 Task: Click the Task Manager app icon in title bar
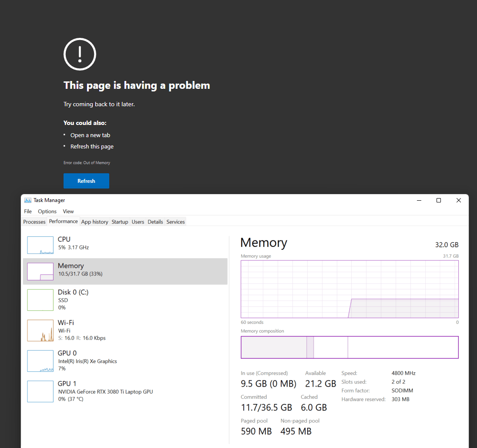28,200
